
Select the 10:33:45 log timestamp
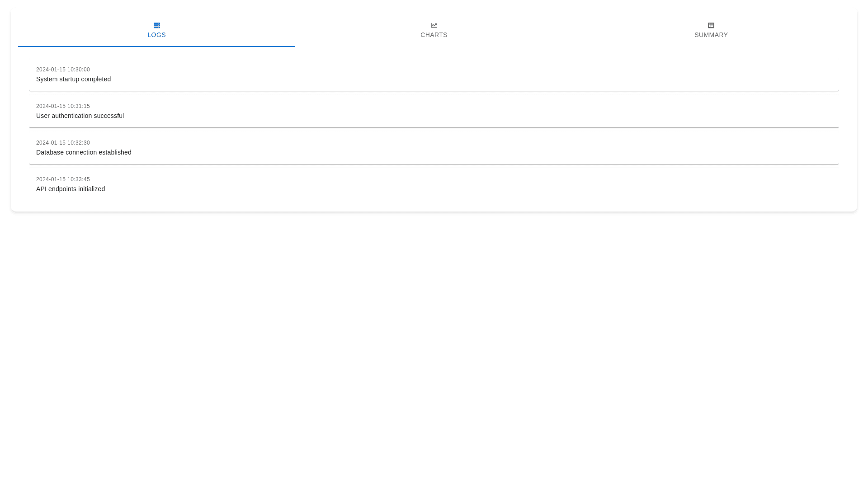click(x=63, y=179)
